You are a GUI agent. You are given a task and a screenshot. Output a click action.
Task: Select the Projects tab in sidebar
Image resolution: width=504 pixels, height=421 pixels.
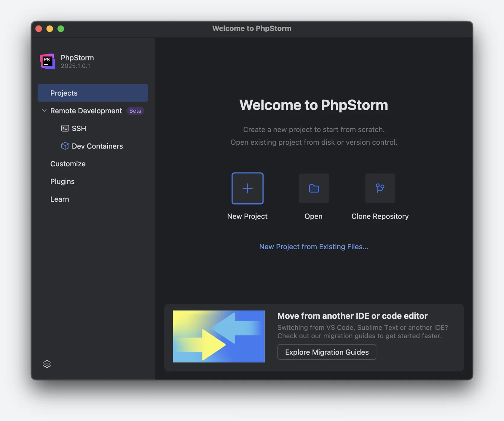[93, 93]
